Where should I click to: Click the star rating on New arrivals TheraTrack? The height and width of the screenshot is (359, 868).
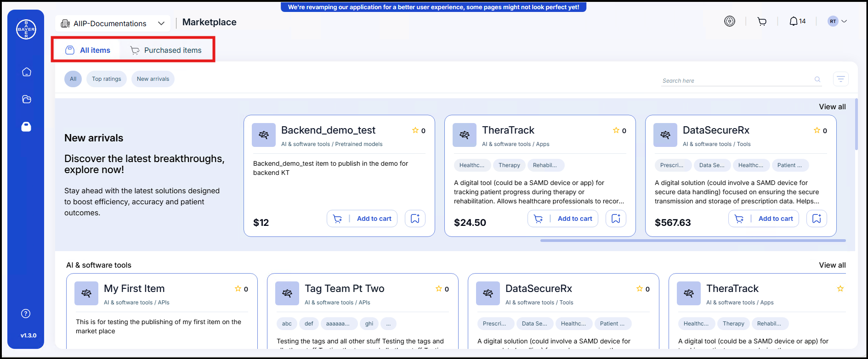[x=616, y=130]
